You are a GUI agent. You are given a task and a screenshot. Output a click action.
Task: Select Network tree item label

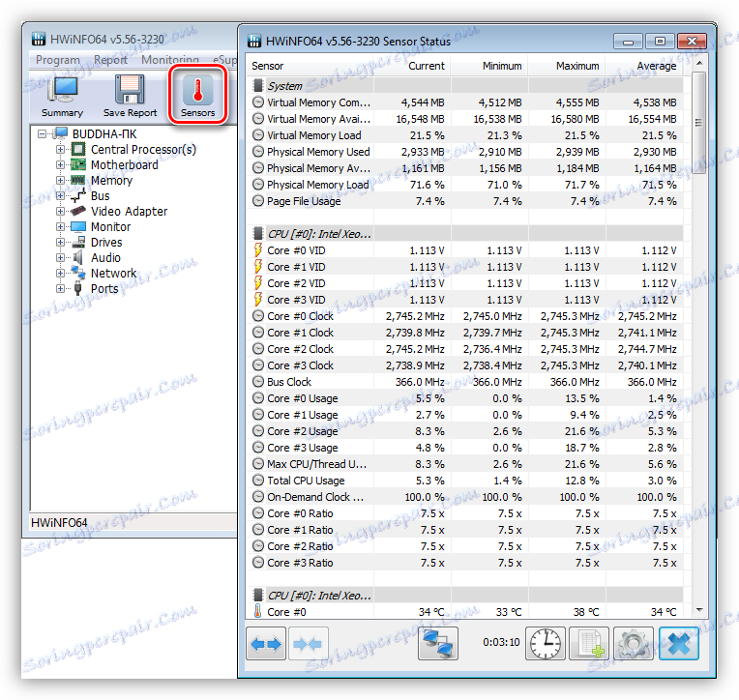click(x=113, y=274)
